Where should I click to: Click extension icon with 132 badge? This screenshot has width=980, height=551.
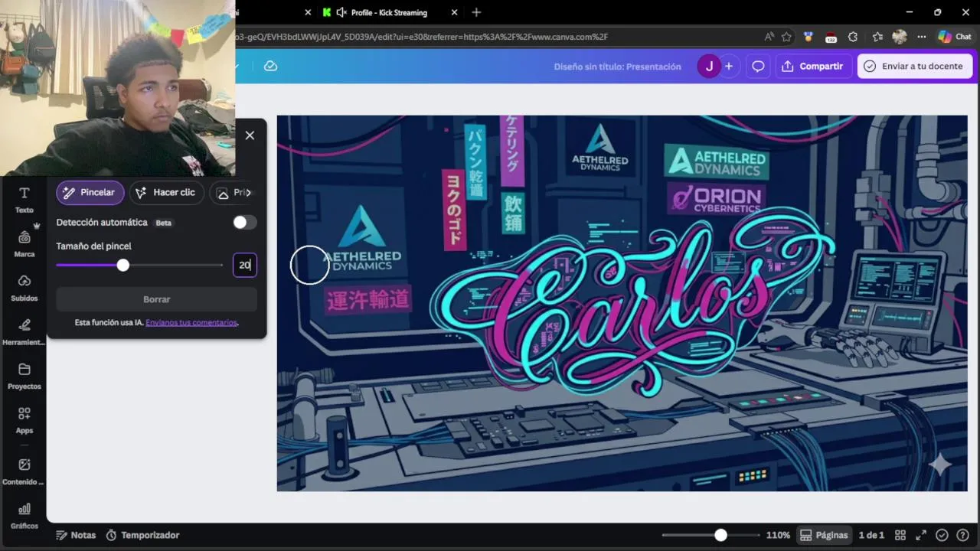(831, 37)
